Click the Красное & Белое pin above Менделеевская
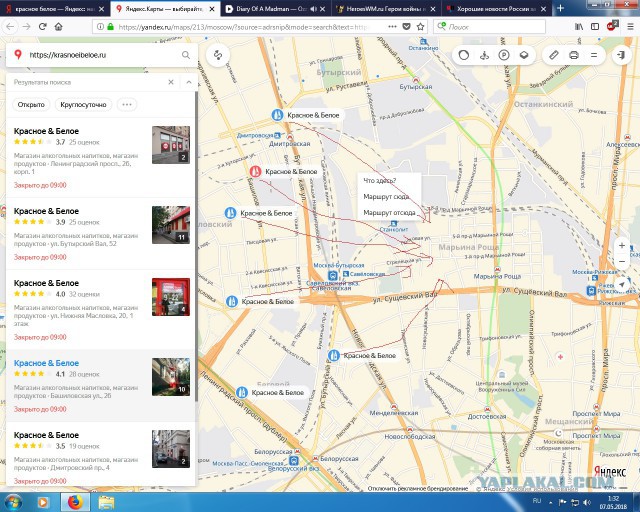The image size is (640, 512). click(334, 356)
